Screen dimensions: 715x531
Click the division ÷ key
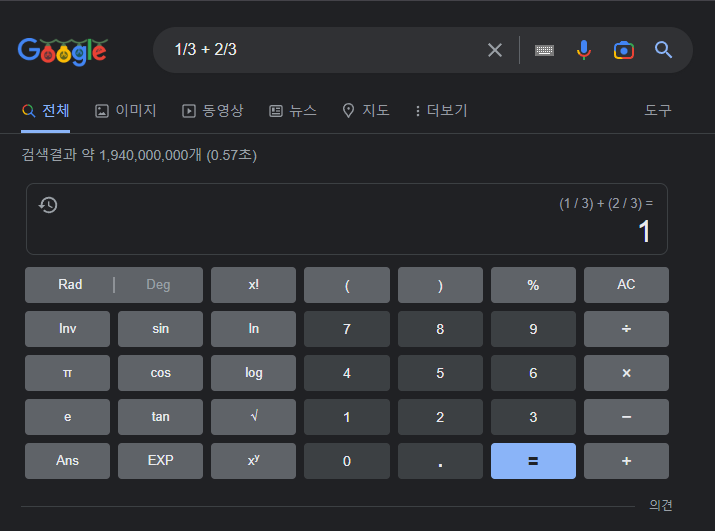tap(626, 329)
